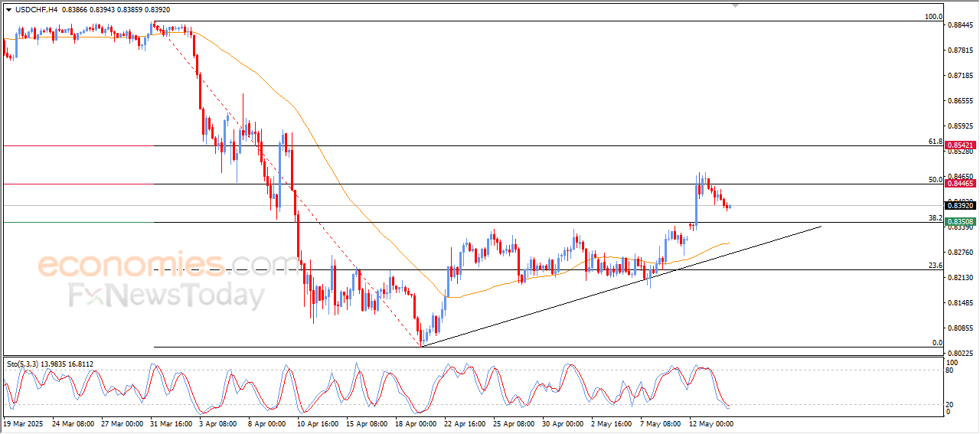Click the 0.82760 price axis value

point(962,253)
